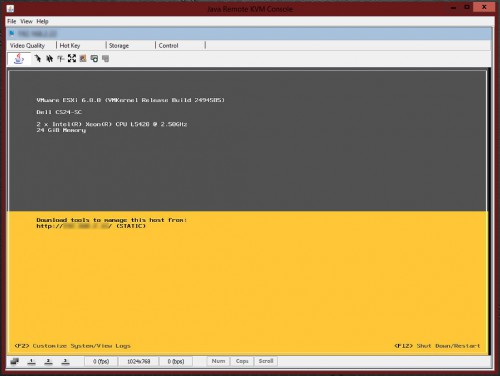Click the 0 (fps) status field
The image size is (500, 376).
tap(101, 361)
